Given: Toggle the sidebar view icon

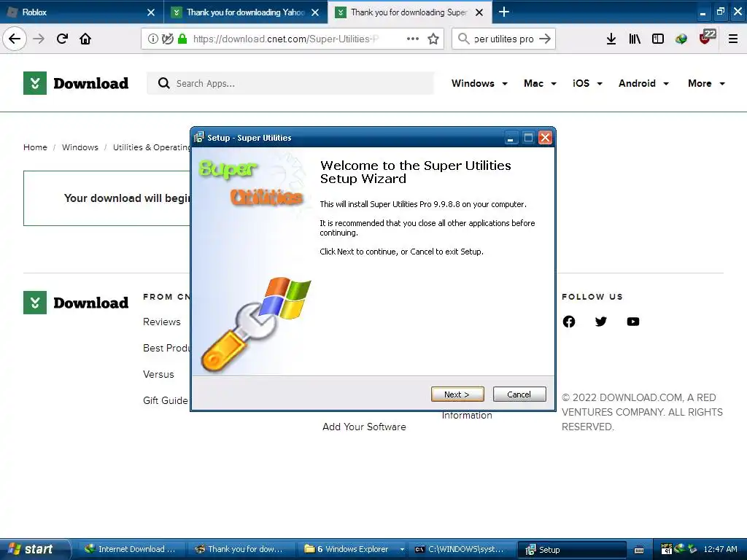Looking at the screenshot, I should tap(658, 39).
